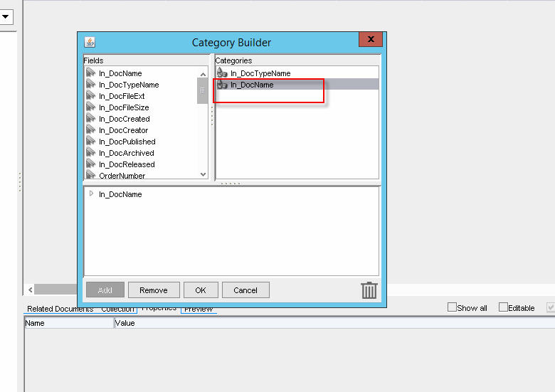Open the Preview tab
The image size is (555, 392).
click(x=199, y=309)
